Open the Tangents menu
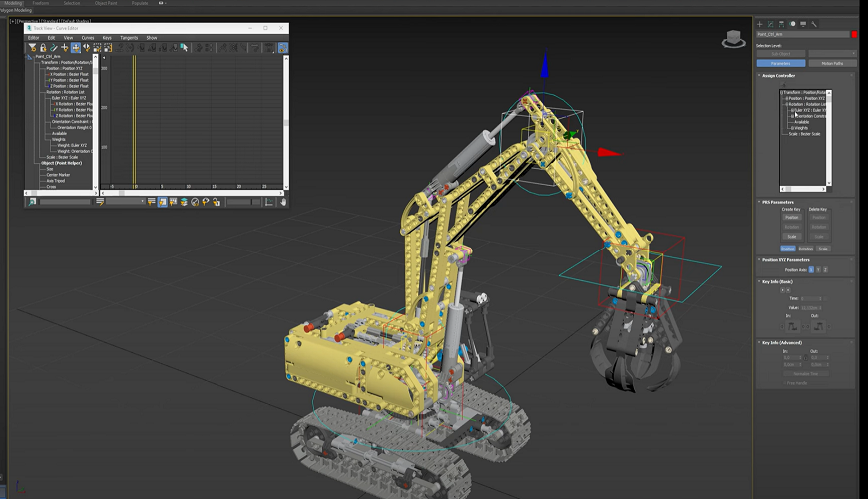 [129, 38]
